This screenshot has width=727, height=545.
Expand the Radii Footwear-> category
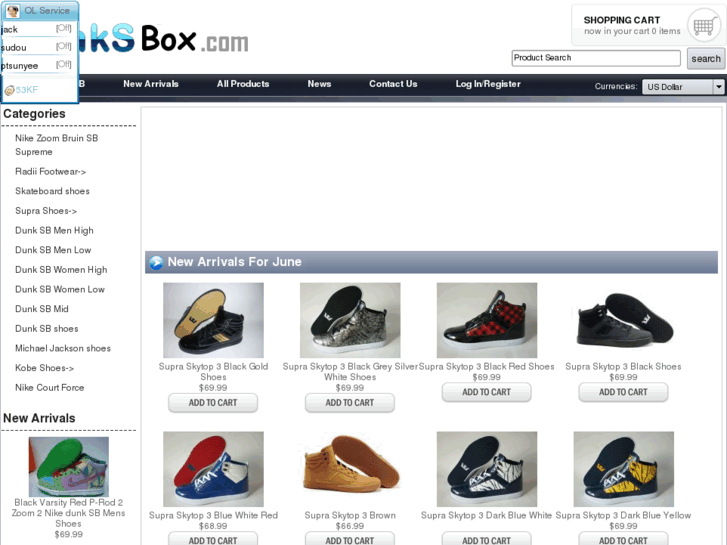[x=51, y=172]
